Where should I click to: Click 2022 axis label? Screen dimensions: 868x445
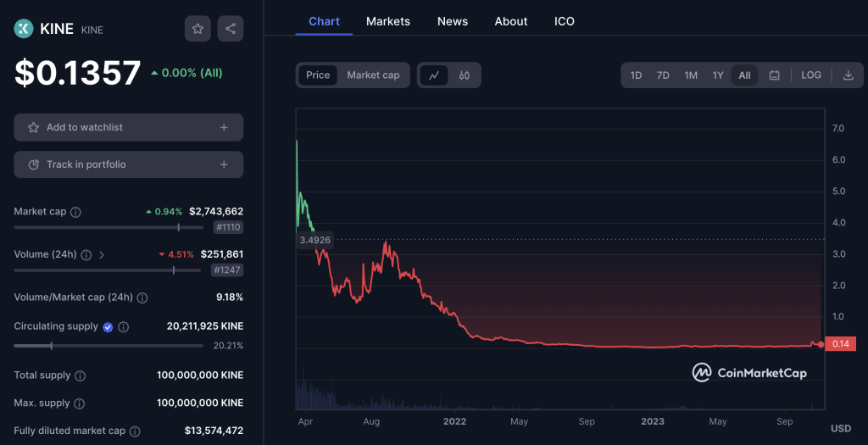tap(454, 422)
